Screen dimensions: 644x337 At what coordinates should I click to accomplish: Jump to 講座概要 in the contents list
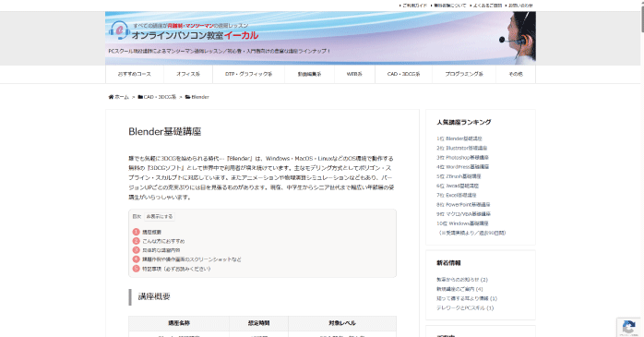[x=151, y=232]
